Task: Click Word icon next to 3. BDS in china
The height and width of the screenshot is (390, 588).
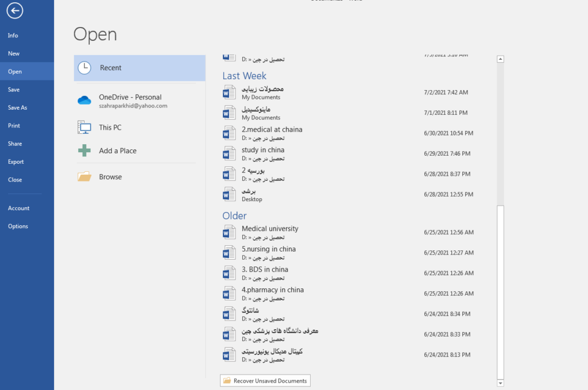Action: coord(229,273)
